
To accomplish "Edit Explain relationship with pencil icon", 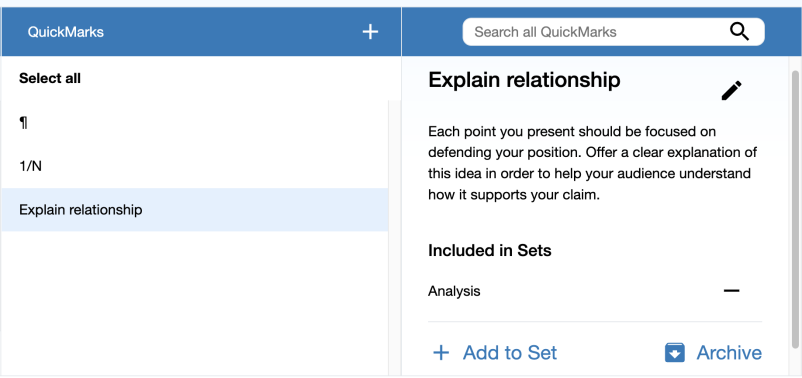I will click(731, 91).
